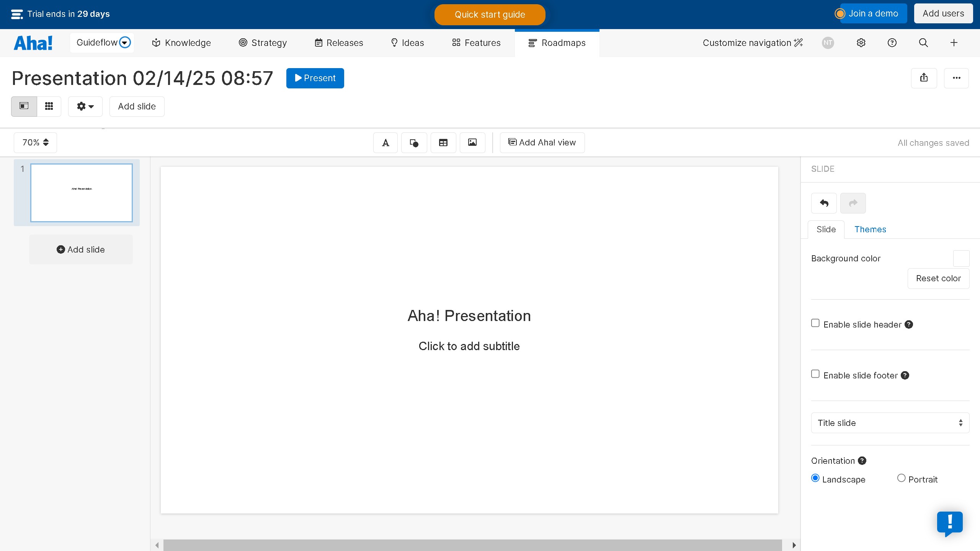The width and height of the screenshot is (980, 551).
Task: Enable slide footer
Action: pyautogui.click(x=815, y=374)
